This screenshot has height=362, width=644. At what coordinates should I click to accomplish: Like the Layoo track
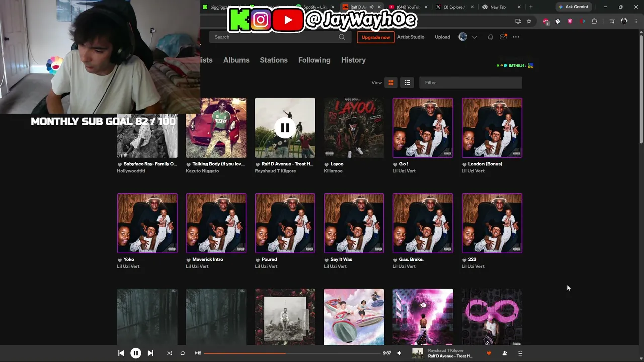[327, 164]
